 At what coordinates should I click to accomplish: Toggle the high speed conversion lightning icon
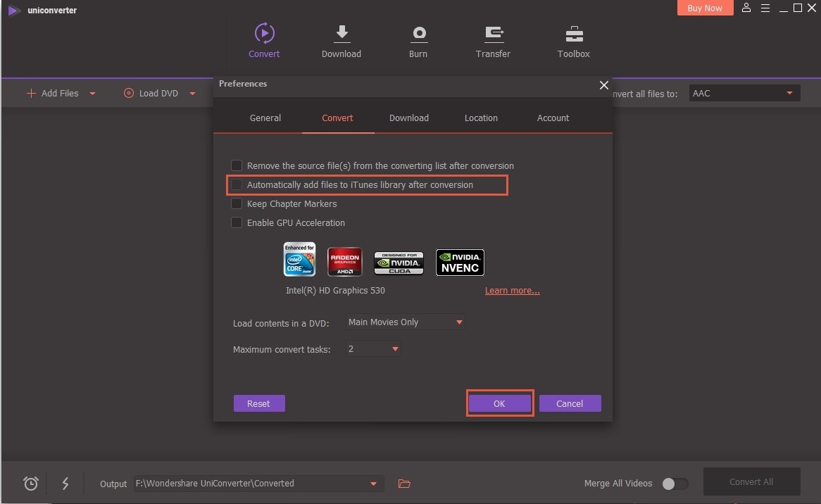(x=65, y=483)
